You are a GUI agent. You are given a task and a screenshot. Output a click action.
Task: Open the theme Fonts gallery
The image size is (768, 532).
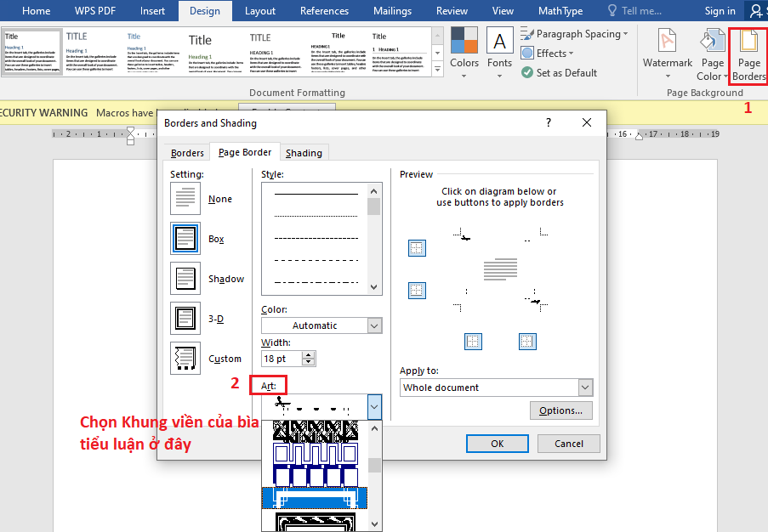(x=499, y=50)
